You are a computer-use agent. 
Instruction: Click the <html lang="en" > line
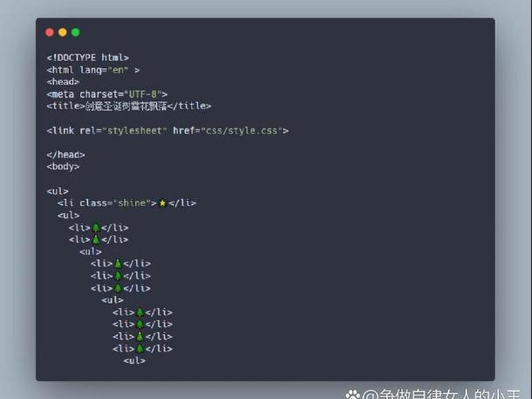pyautogui.click(x=93, y=70)
